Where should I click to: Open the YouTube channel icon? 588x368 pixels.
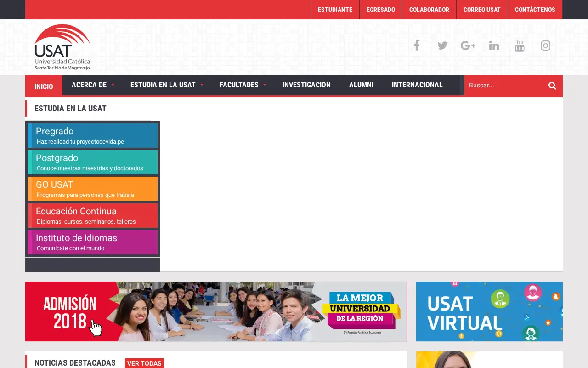pyautogui.click(x=520, y=46)
